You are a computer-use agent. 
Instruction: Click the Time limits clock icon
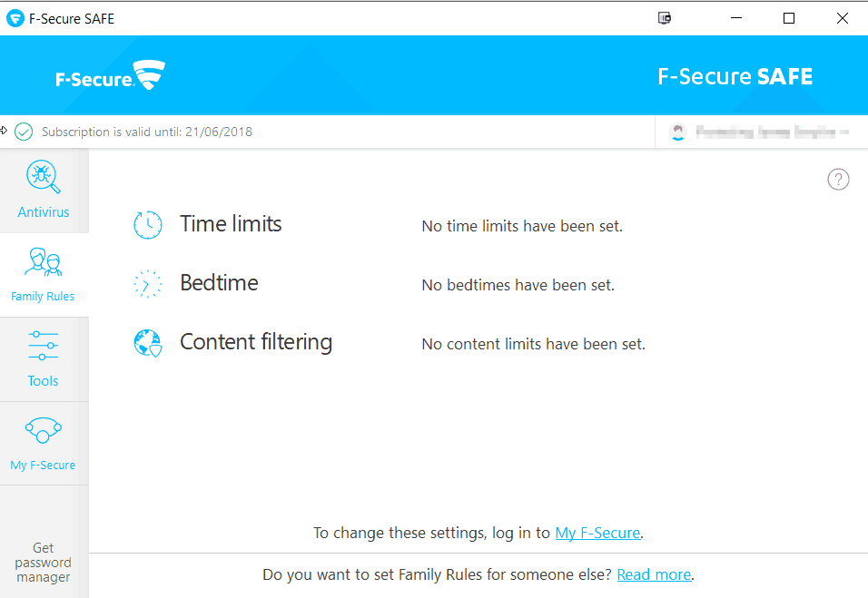click(x=148, y=224)
